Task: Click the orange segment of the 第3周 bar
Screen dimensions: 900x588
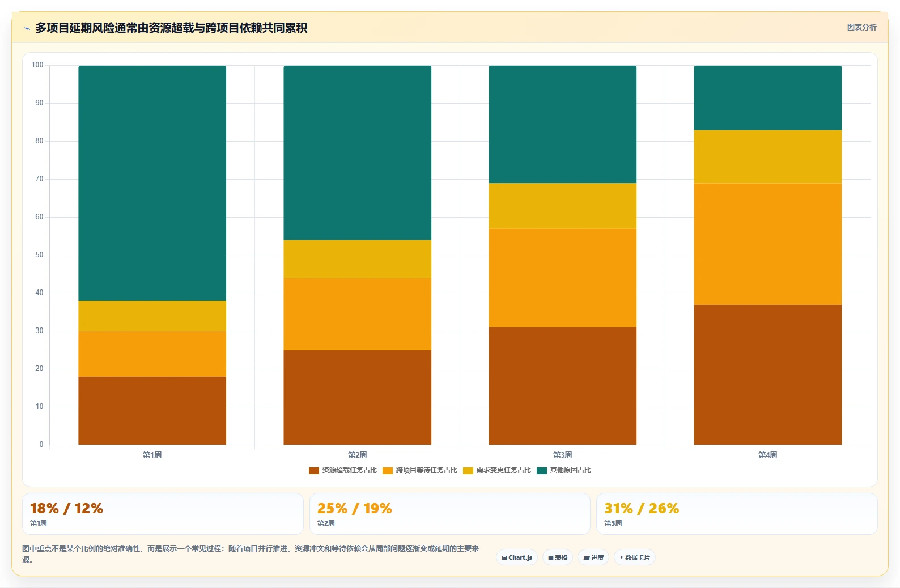Action: click(563, 278)
